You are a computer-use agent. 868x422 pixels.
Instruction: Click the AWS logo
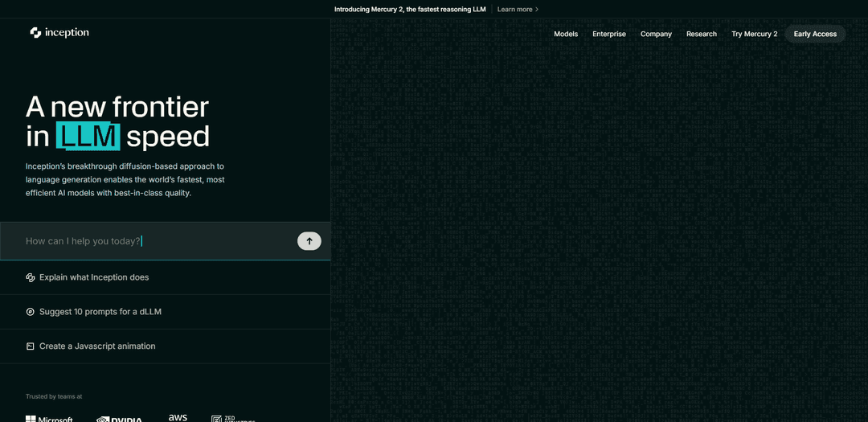(178, 418)
